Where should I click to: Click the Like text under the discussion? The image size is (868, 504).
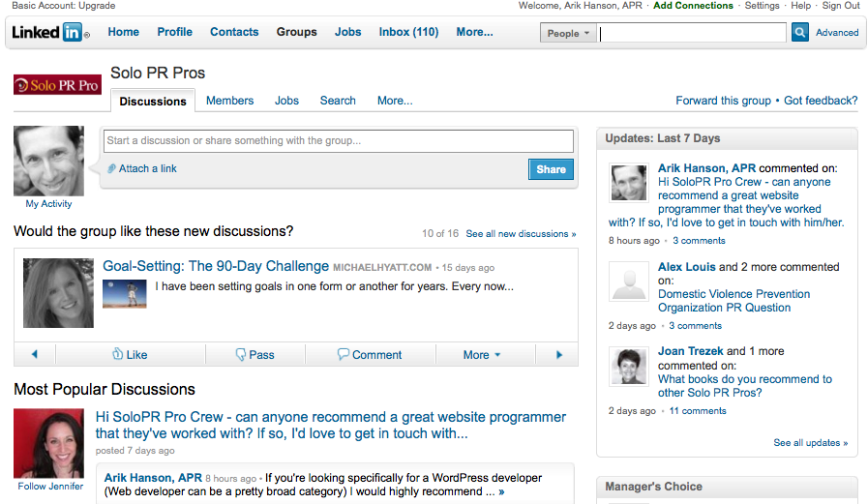tap(136, 355)
